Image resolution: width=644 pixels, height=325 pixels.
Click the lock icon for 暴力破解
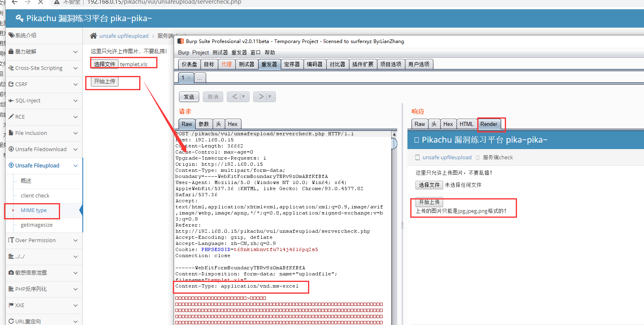pos(11,52)
